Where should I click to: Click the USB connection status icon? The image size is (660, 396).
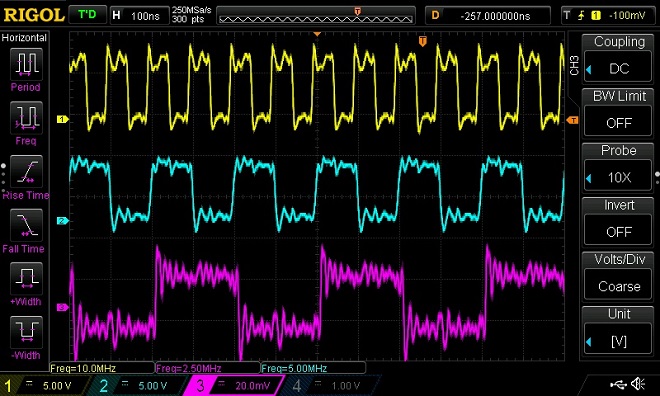(618, 383)
